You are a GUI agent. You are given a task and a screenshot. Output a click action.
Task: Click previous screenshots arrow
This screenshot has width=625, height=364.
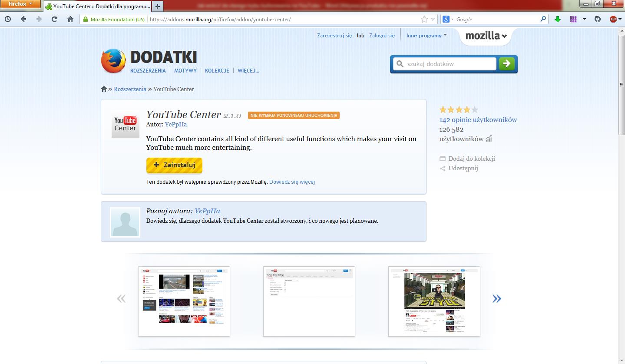121,298
